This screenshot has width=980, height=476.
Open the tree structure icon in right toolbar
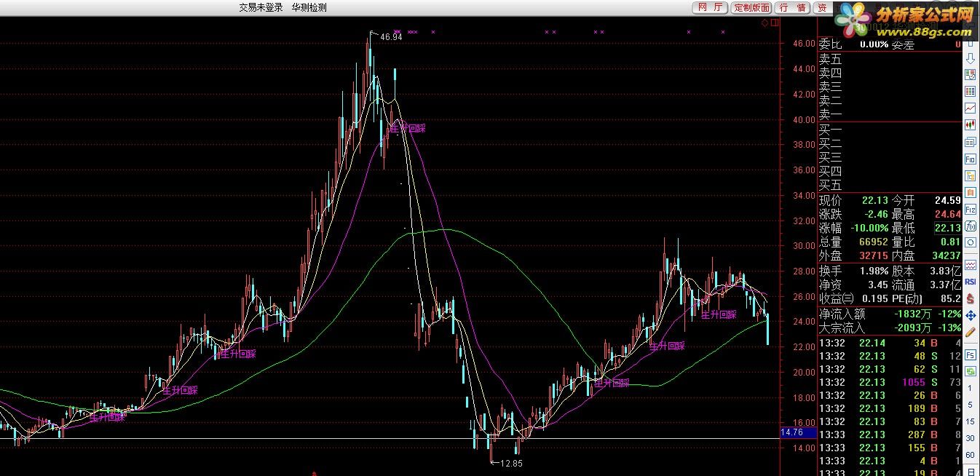coord(971,175)
